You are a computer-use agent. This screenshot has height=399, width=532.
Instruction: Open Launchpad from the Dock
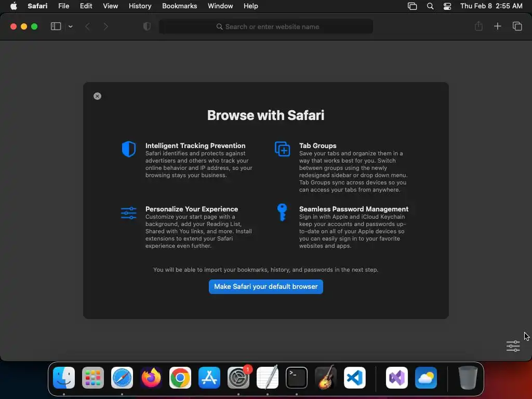(x=93, y=378)
